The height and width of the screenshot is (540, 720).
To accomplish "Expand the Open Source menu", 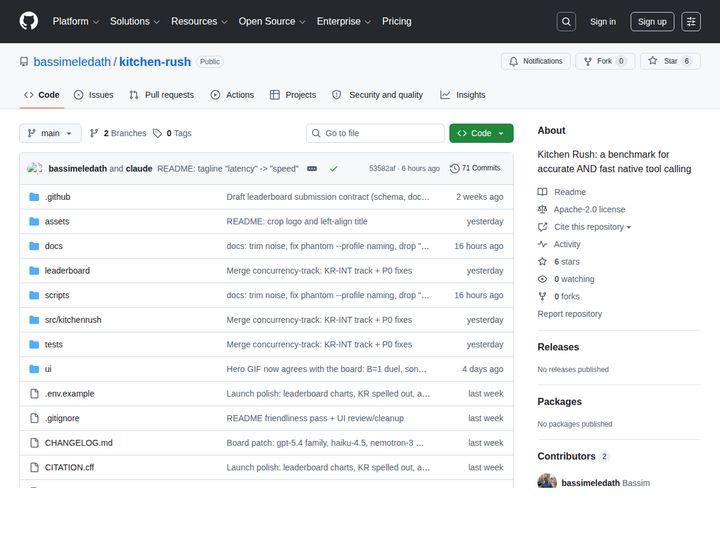I will click(272, 22).
